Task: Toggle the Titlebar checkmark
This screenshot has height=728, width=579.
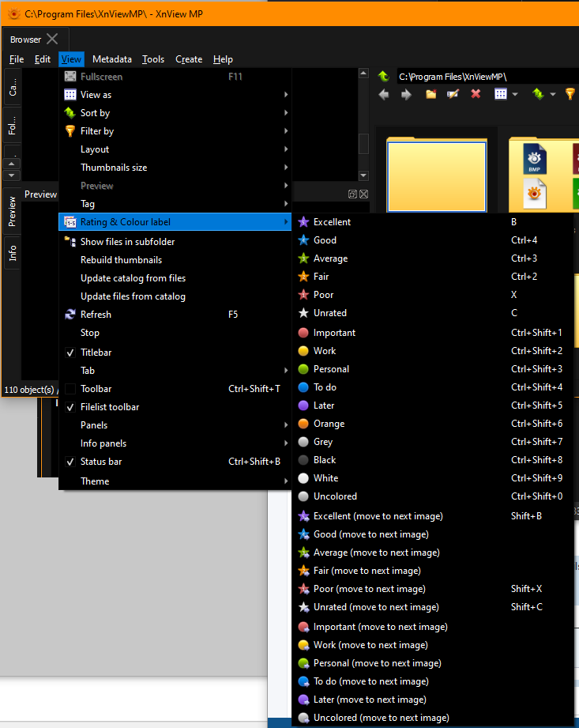Action: (x=70, y=353)
